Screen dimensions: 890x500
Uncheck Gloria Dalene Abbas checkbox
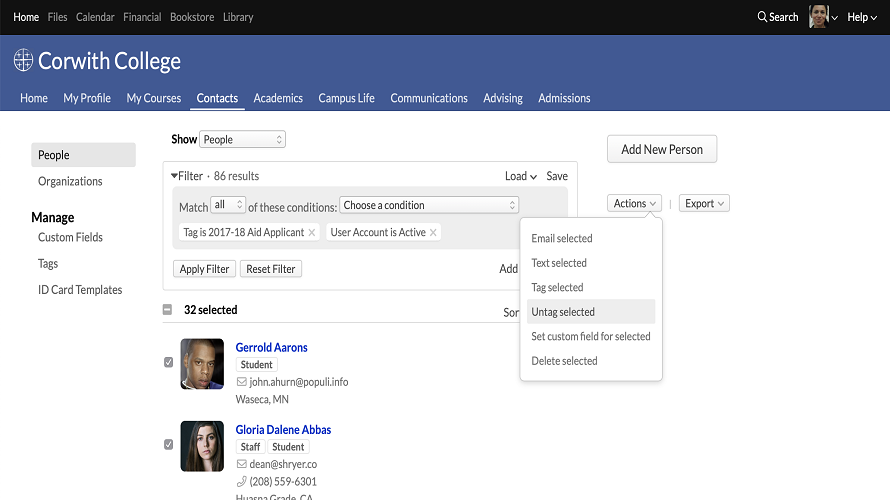click(x=168, y=444)
